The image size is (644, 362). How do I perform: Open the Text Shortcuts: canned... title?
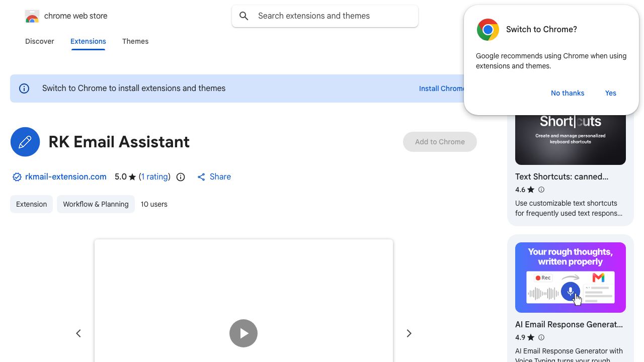562,177
